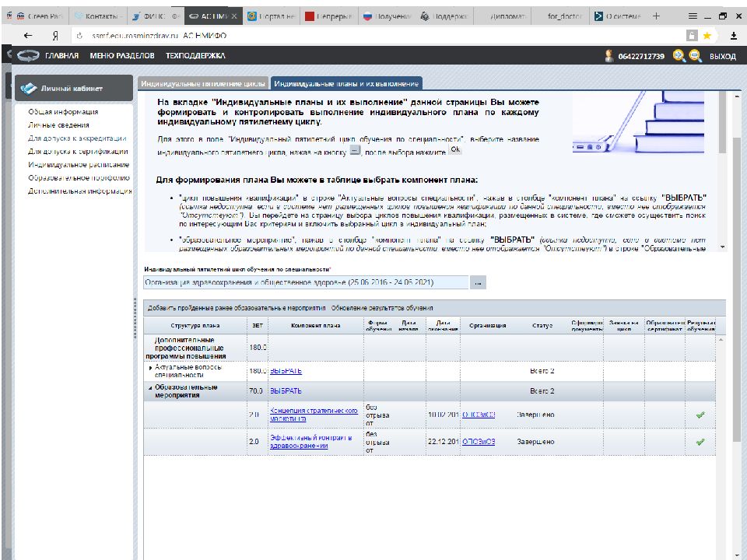Open Для допуска к аккредитации sidebar item
Viewport: 747px width, 560px height.
pyautogui.click(x=77, y=138)
